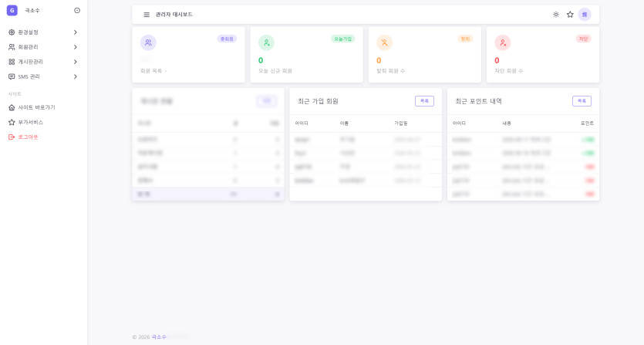Click the 차단 badge
The height and width of the screenshot is (345, 644).
[584, 39]
